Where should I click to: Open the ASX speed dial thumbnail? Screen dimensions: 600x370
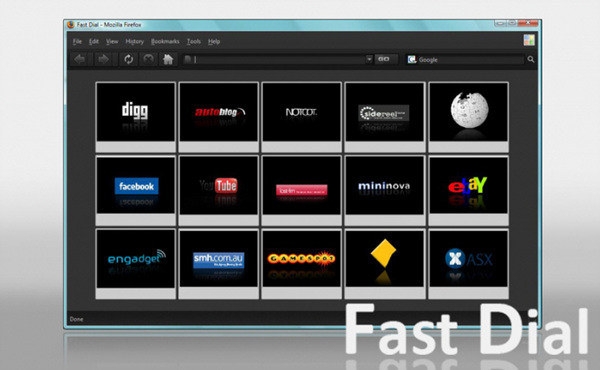tap(469, 264)
